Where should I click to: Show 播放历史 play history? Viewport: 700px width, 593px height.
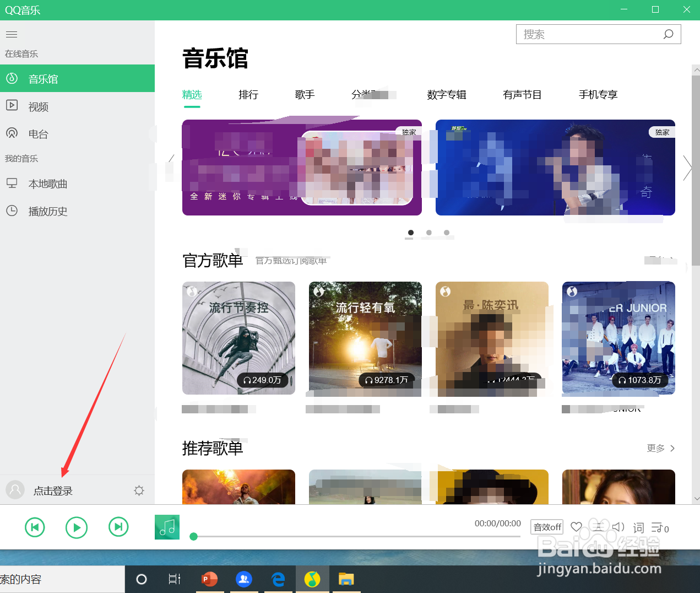coord(77,211)
